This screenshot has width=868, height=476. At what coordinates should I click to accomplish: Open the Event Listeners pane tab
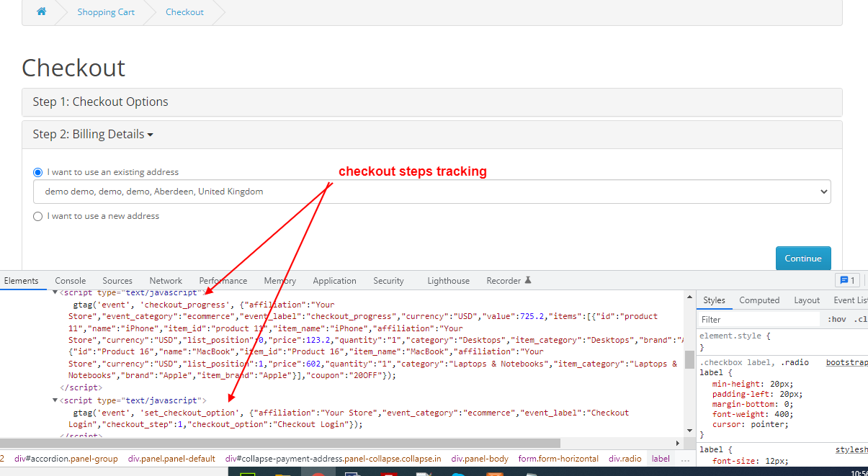850,300
